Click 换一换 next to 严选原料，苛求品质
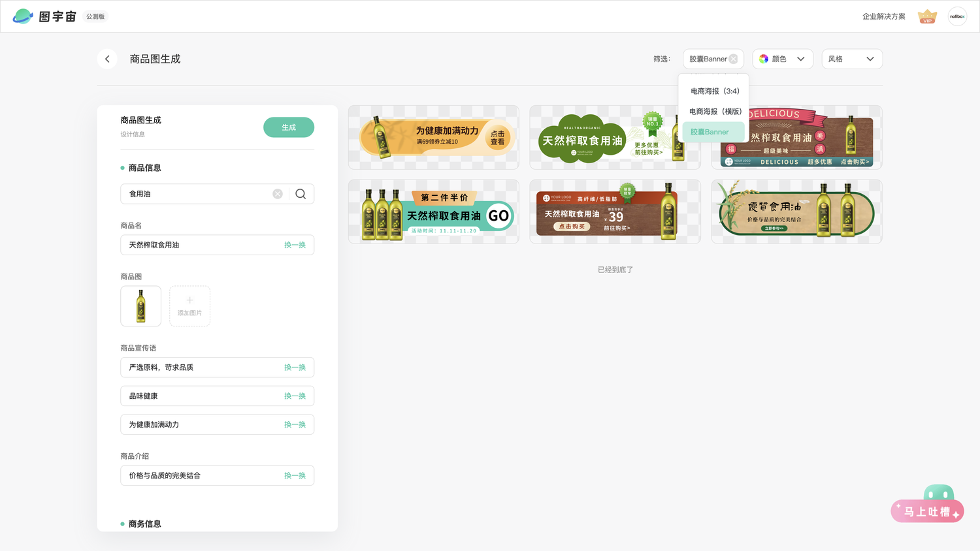980x551 pixels. [x=295, y=368]
